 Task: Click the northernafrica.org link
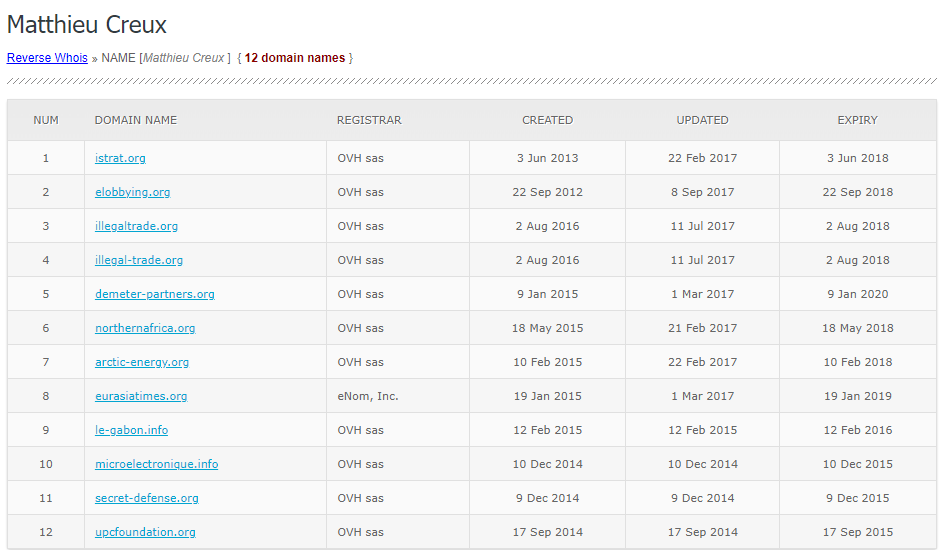point(145,328)
